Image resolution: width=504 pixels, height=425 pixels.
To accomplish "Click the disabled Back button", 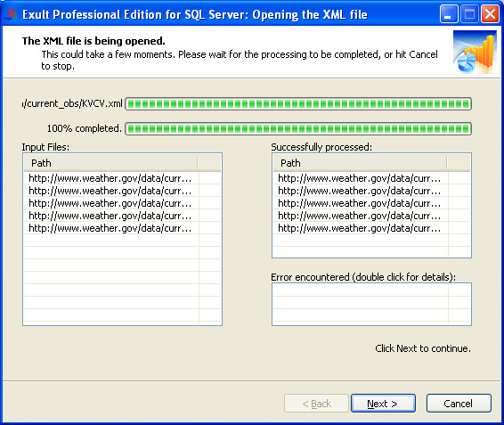I will (316, 403).
